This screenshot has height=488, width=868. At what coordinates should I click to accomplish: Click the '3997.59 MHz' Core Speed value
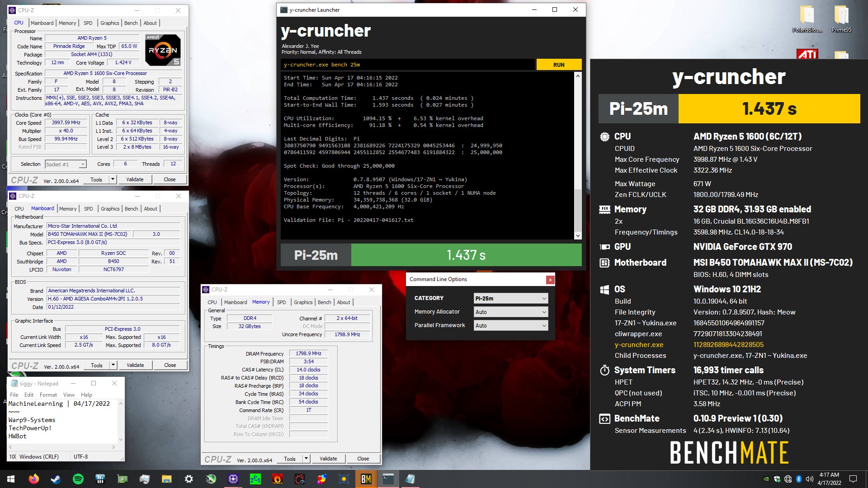pos(66,122)
